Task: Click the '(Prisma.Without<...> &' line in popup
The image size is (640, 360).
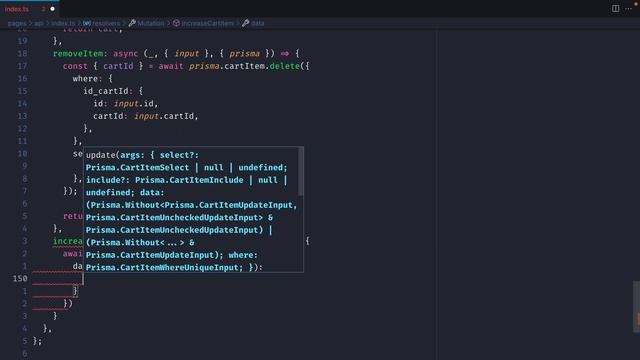Action: click(x=140, y=242)
